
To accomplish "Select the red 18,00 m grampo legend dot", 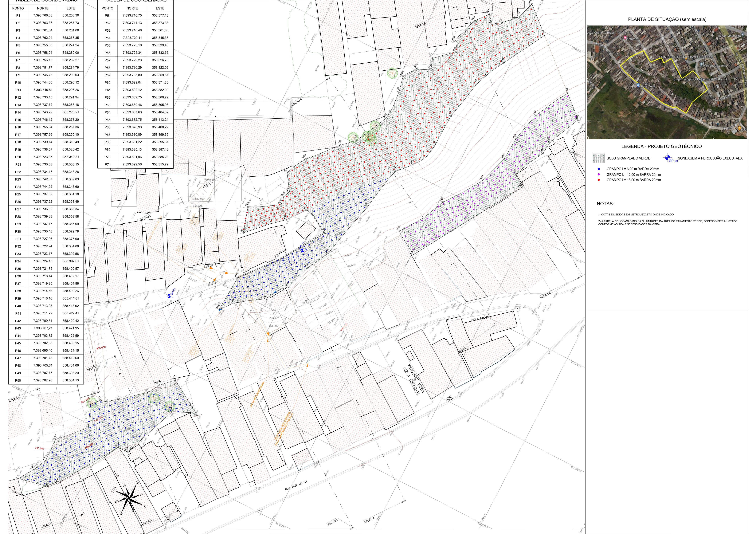I will pyautogui.click(x=599, y=180).
